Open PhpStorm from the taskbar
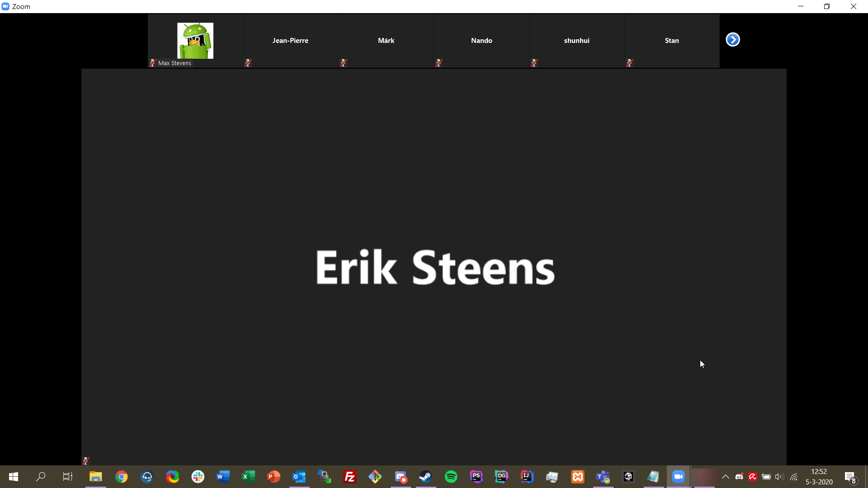 click(476, 477)
